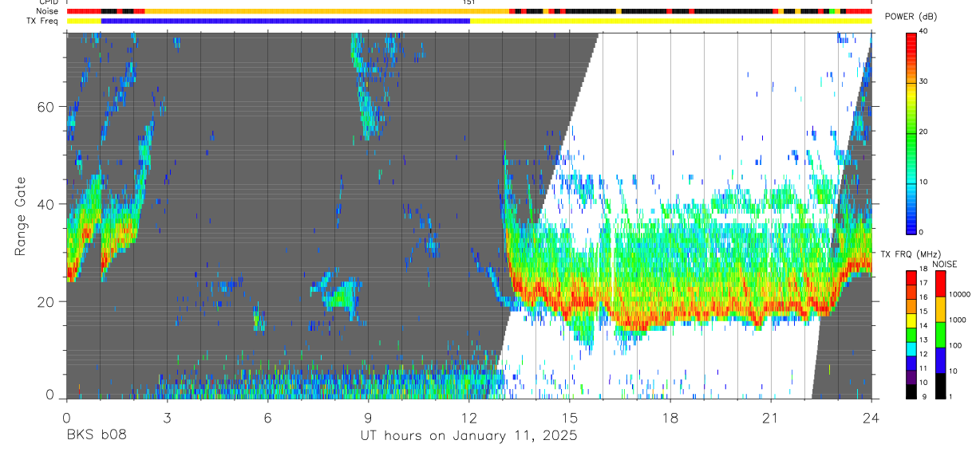Click the vertical POWER rainbow color scale
The height and width of the screenshot is (452, 980).
click(x=912, y=132)
